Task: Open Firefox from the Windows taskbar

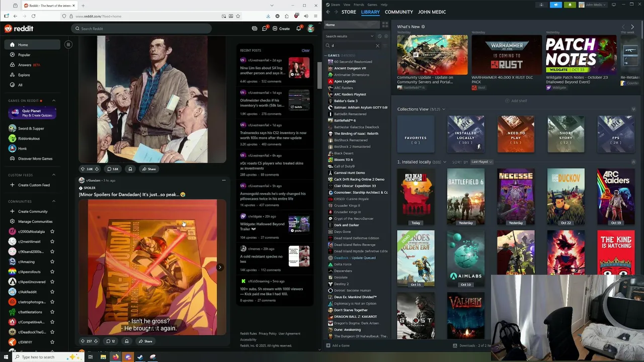Action: click(x=116, y=357)
